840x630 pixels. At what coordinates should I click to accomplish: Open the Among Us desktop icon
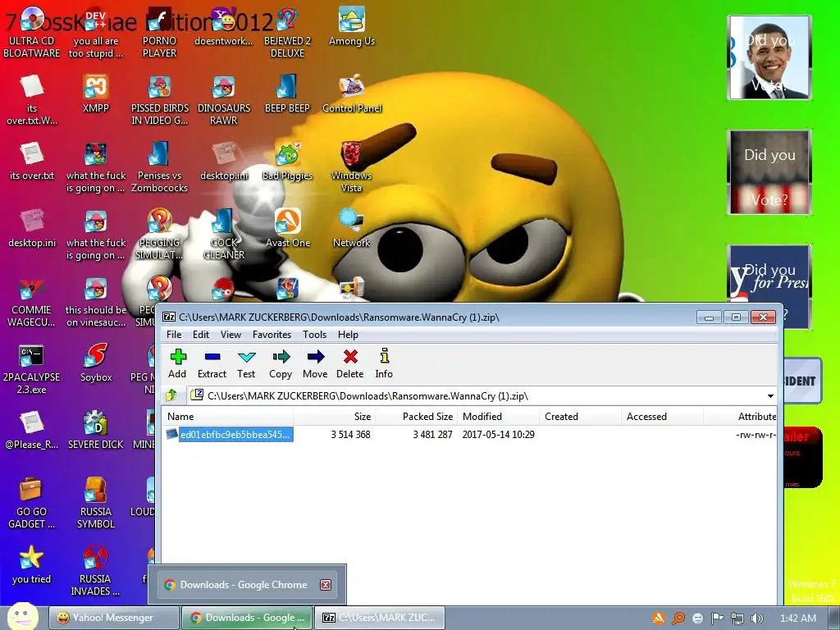coord(352,27)
